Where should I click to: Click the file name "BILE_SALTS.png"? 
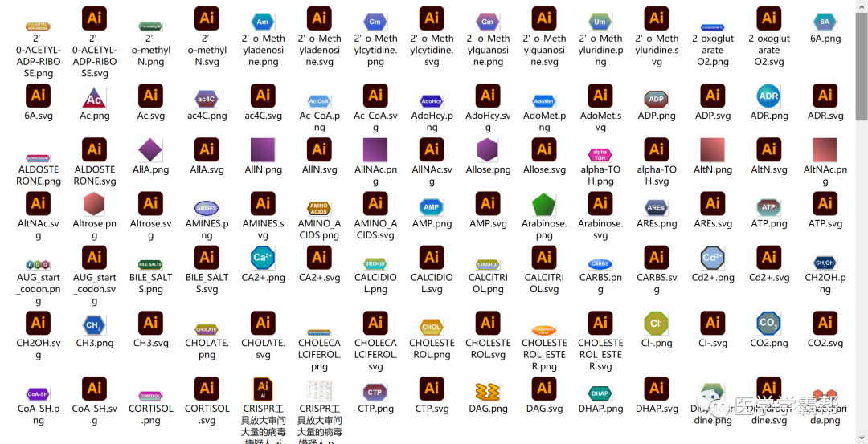click(150, 283)
